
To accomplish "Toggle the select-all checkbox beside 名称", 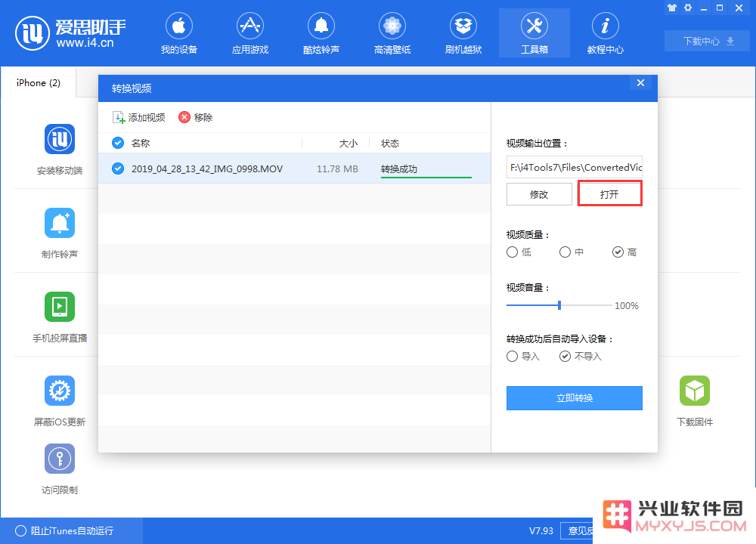I will coord(118,143).
